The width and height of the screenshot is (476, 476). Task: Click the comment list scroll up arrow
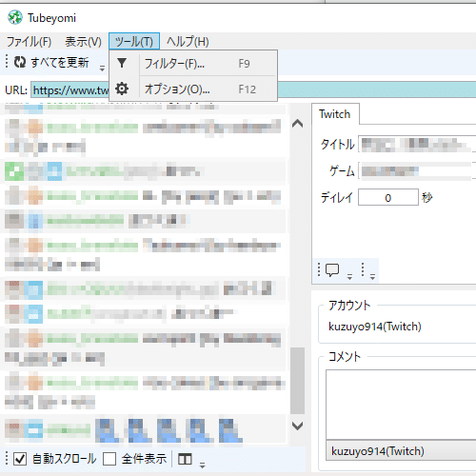tap(297, 124)
